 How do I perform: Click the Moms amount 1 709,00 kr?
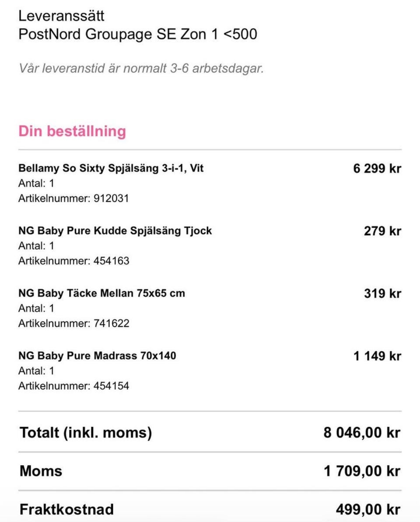362,471
